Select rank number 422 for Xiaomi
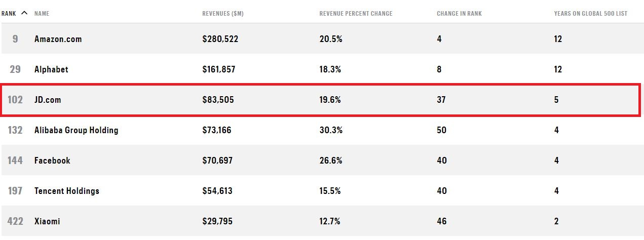644x240 pixels. click(x=15, y=221)
